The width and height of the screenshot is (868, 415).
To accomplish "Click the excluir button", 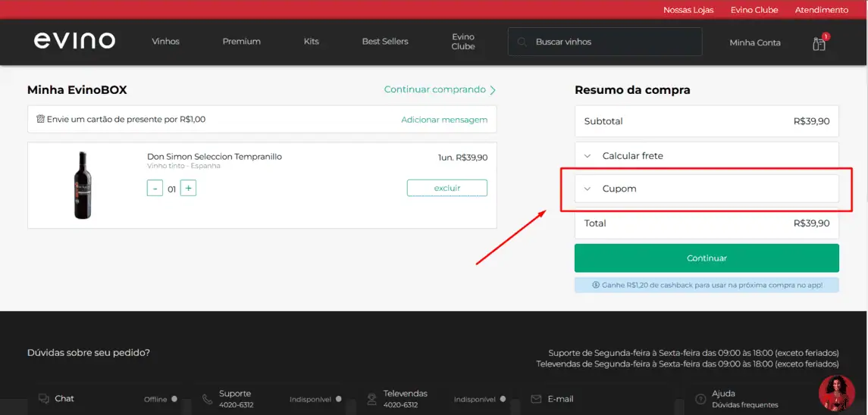I will [447, 188].
